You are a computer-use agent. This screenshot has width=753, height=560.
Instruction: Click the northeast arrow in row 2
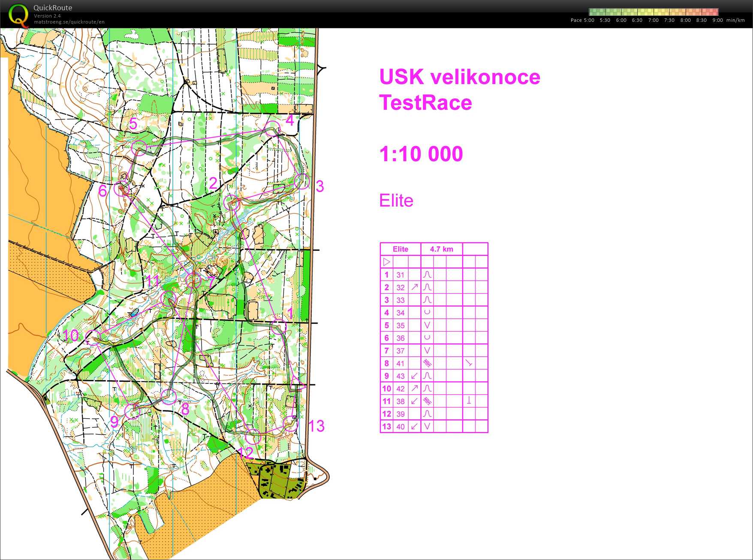coord(415,287)
